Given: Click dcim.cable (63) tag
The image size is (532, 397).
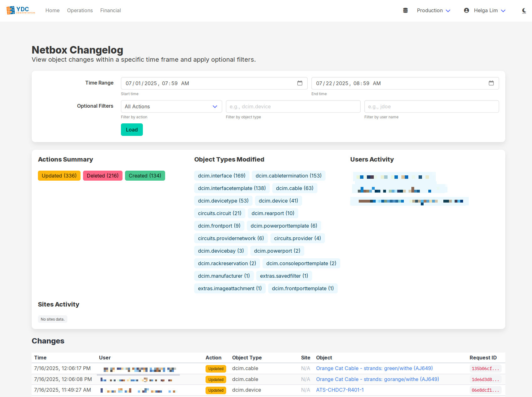Looking at the screenshot, I should pos(295,188).
